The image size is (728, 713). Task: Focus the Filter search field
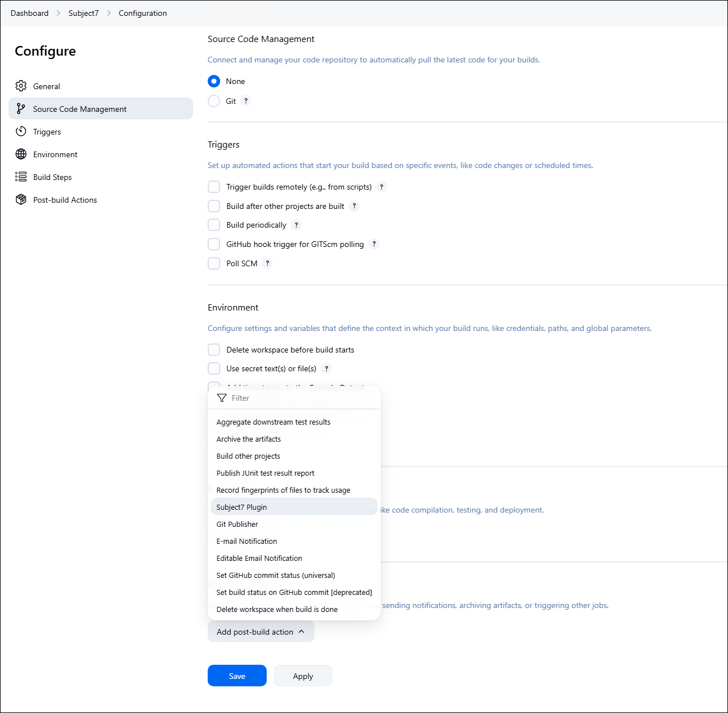(301, 398)
